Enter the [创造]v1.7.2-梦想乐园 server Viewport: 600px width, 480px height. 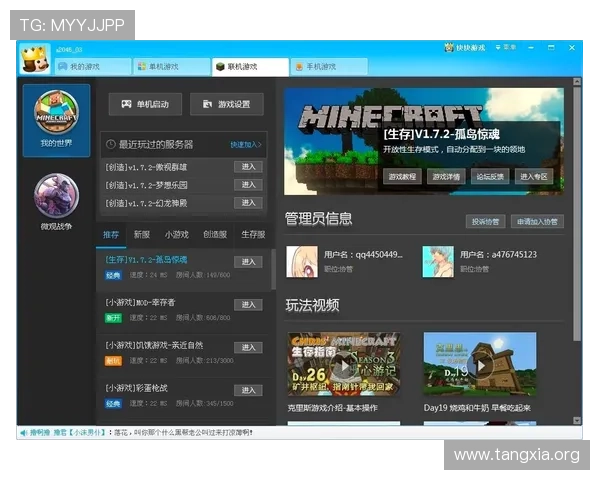tap(248, 185)
